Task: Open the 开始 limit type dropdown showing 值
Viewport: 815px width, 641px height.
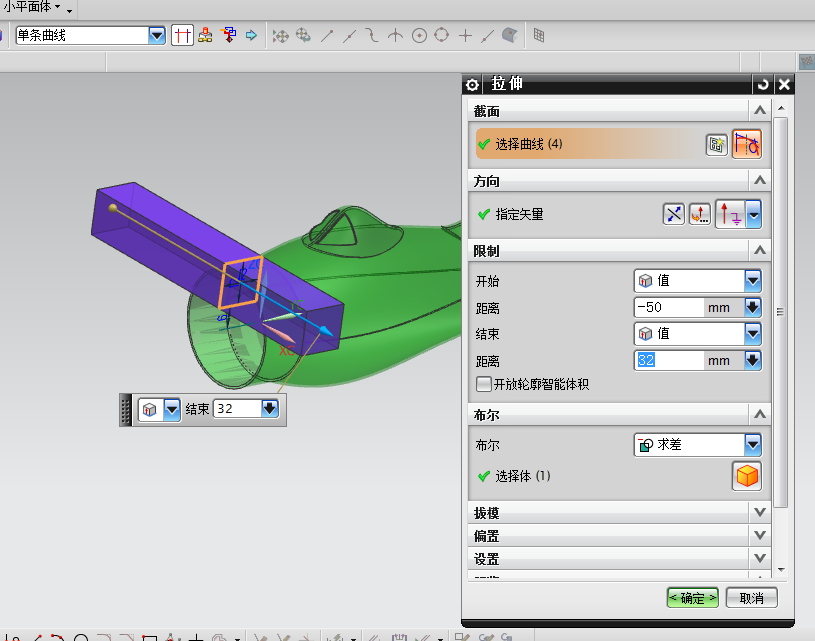Action: click(752, 281)
